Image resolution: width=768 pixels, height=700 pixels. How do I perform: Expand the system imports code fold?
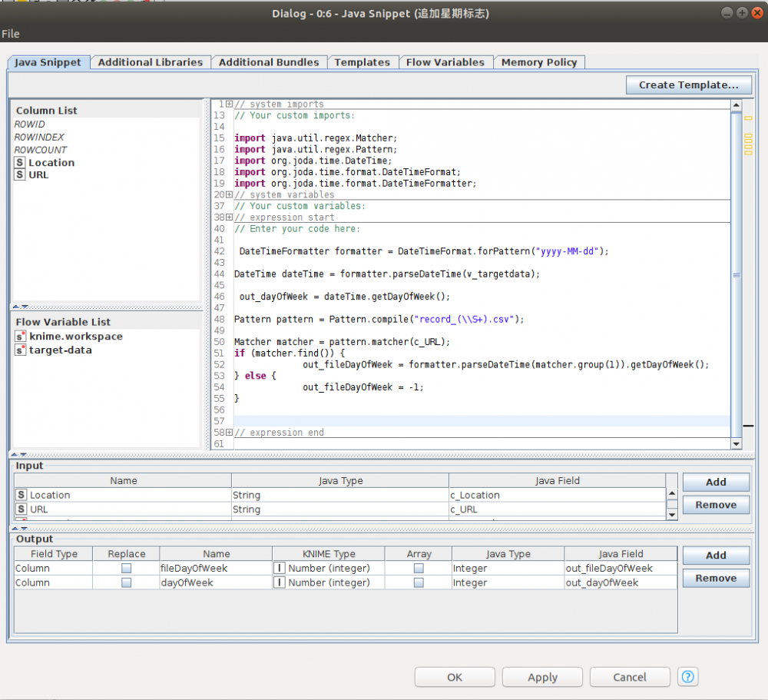229,105
